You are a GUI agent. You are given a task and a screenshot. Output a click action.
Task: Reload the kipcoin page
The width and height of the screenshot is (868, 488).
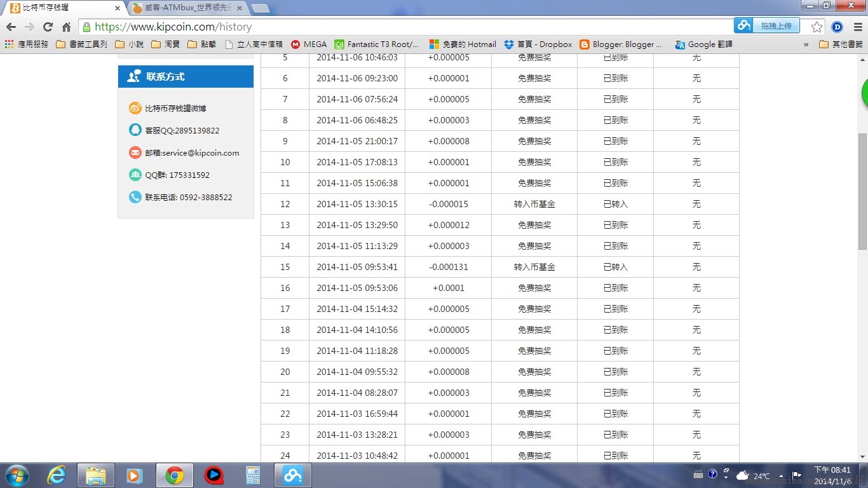(x=48, y=27)
